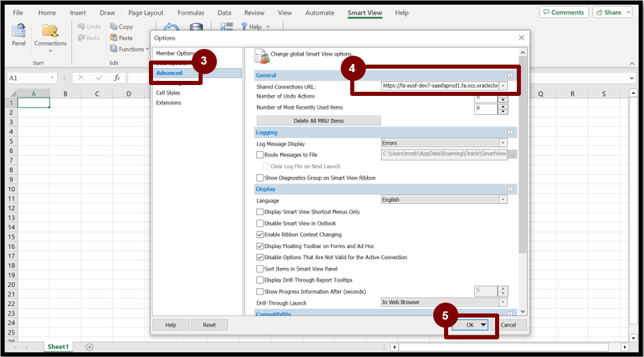Browse for the log file path button
The image size is (644, 357).
pyautogui.click(x=512, y=154)
